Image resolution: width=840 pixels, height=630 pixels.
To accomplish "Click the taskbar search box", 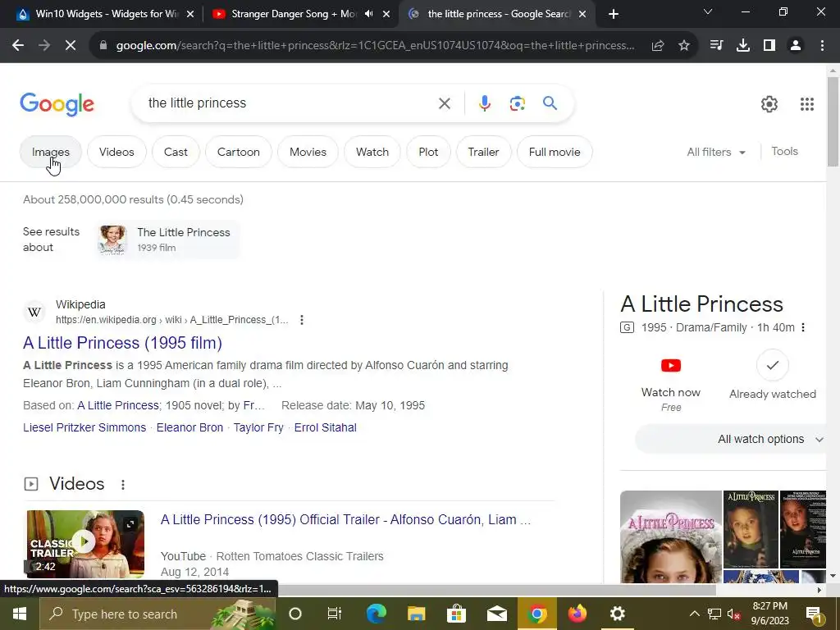I will (158, 614).
